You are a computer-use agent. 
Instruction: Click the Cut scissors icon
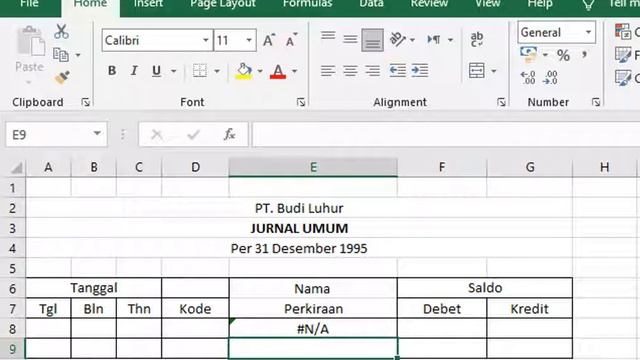[61, 31]
